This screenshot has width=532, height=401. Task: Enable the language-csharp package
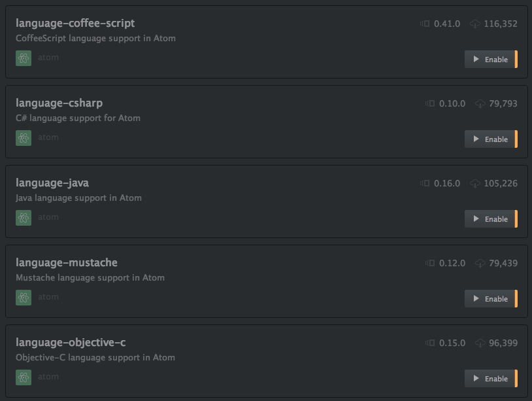[491, 139]
